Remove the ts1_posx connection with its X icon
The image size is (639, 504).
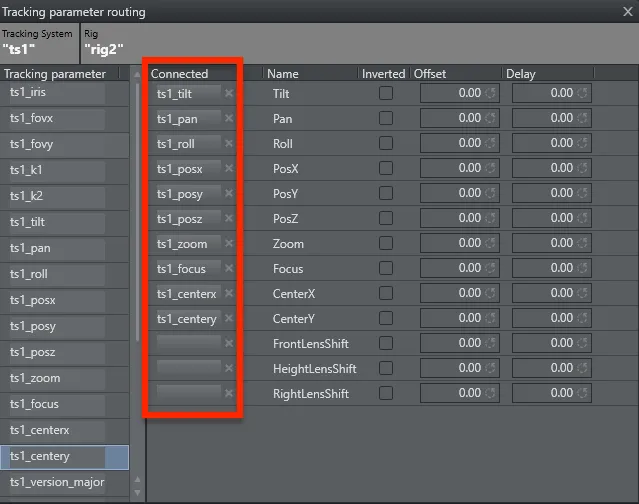[x=229, y=168]
